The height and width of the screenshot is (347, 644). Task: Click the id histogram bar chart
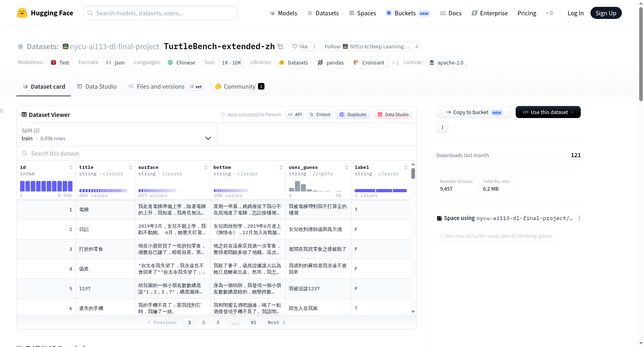pyautogui.click(x=46, y=186)
